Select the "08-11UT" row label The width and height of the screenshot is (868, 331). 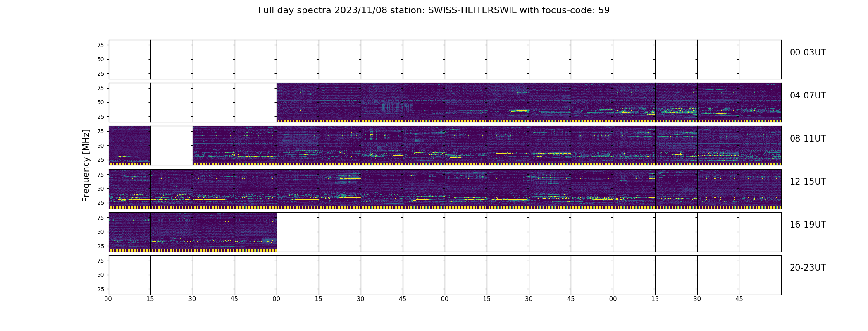click(808, 139)
